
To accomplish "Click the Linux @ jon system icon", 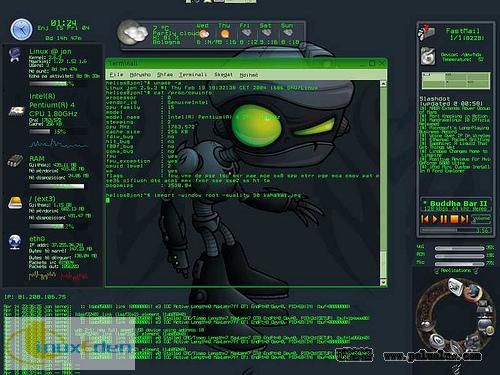I will pyautogui.click(x=15, y=55).
